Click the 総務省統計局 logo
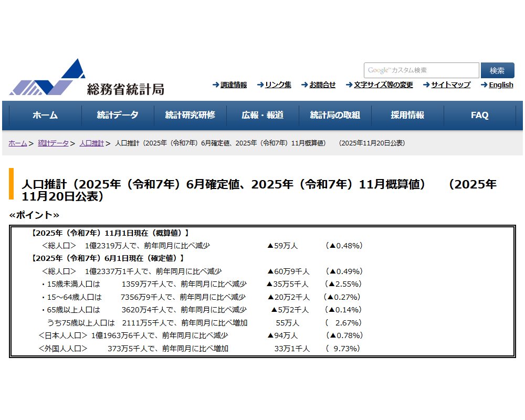The image size is (525, 420). 87,79
